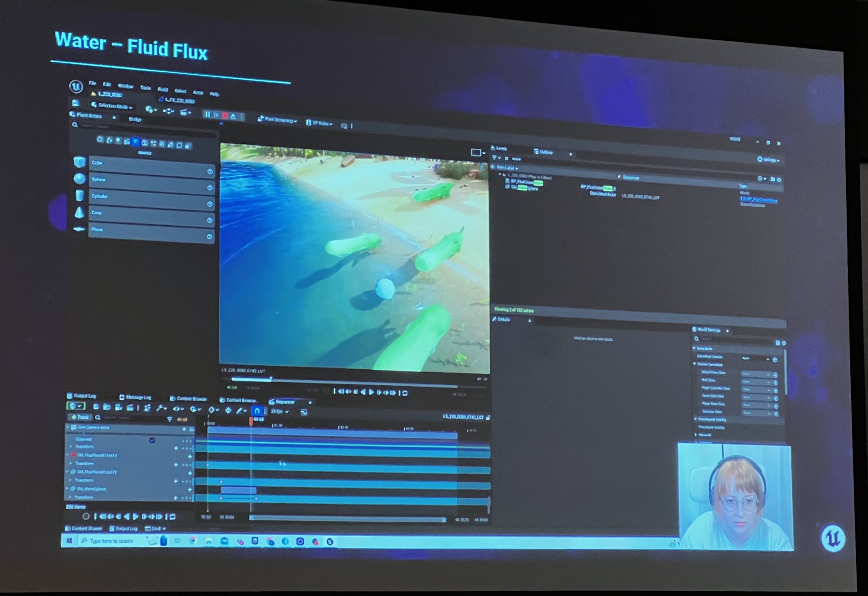Viewport: 868px width, 596px height.
Task: Click the save level disk icon
Action: coord(75,103)
